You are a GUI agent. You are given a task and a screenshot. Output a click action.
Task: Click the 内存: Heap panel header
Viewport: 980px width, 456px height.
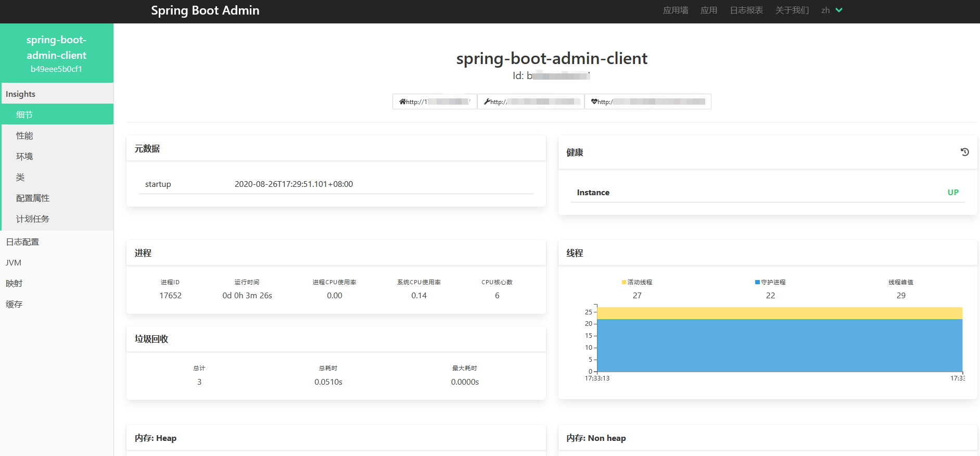336,438
